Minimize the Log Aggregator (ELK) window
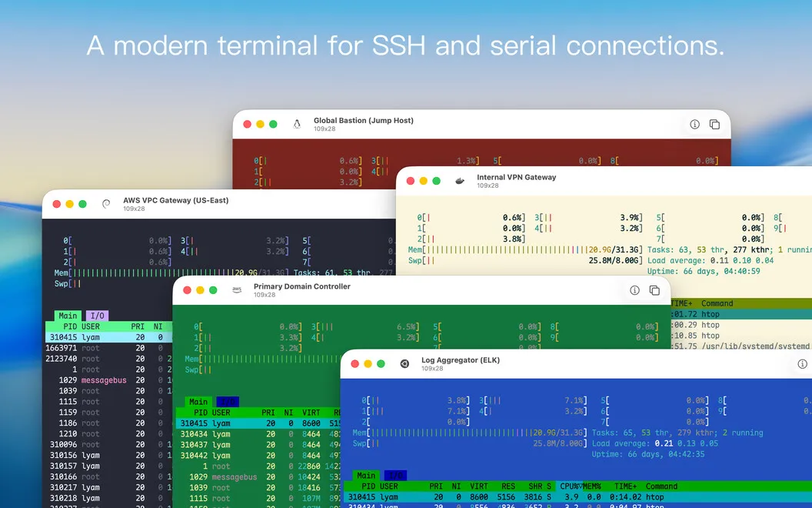The image size is (812, 508). [368, 364]
